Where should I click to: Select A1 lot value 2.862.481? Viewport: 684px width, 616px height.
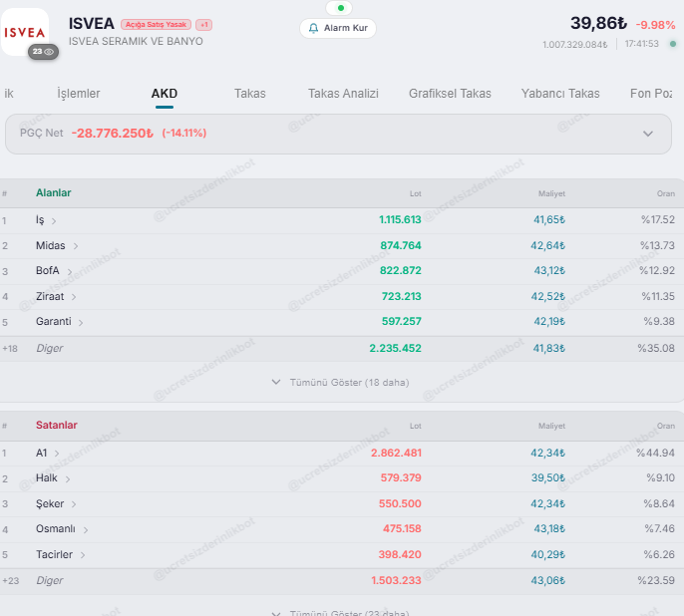[396, 453]
